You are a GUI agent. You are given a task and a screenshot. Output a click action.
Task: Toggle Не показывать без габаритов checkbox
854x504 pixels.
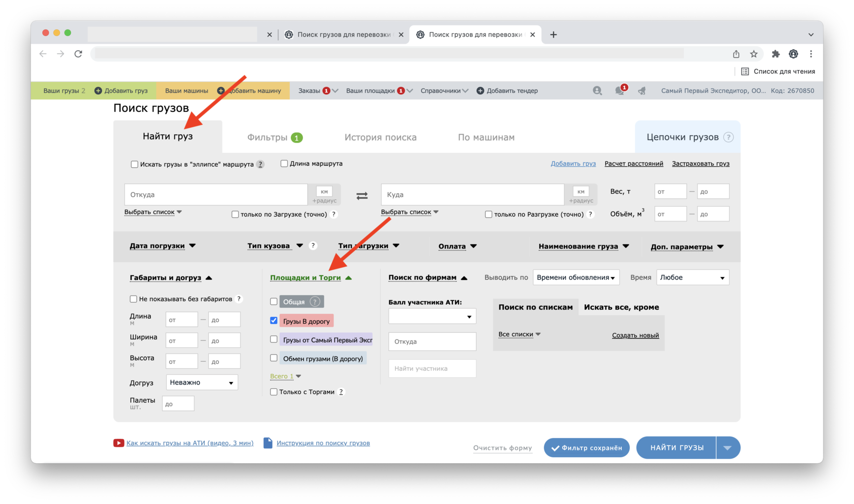(133, 299)
